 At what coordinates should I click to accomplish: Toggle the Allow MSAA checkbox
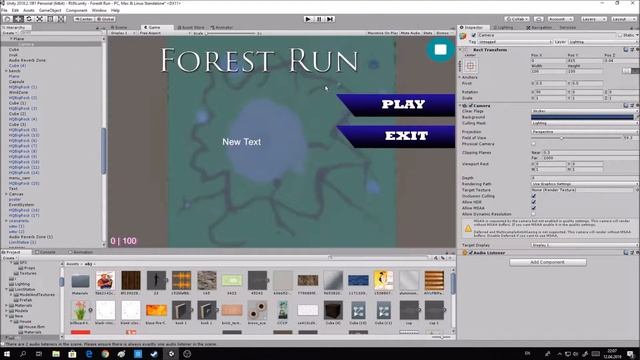[533, 208]
